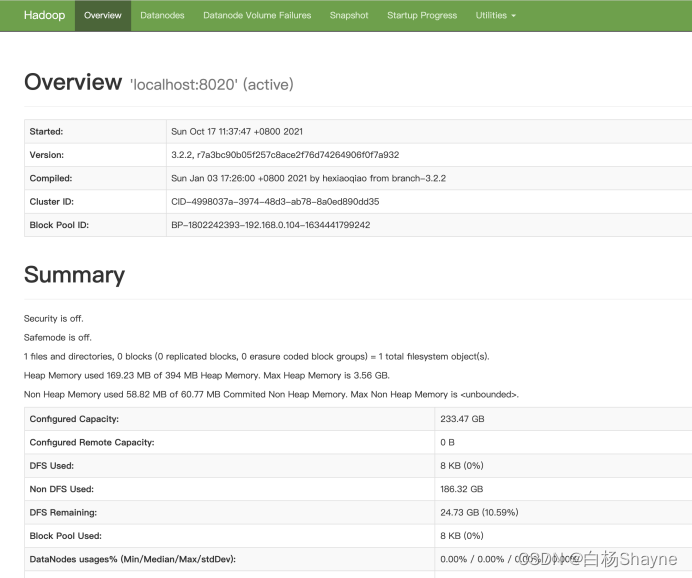Click the Non DFS Used: label
The image size is (692, 578).
coord(61,489)
